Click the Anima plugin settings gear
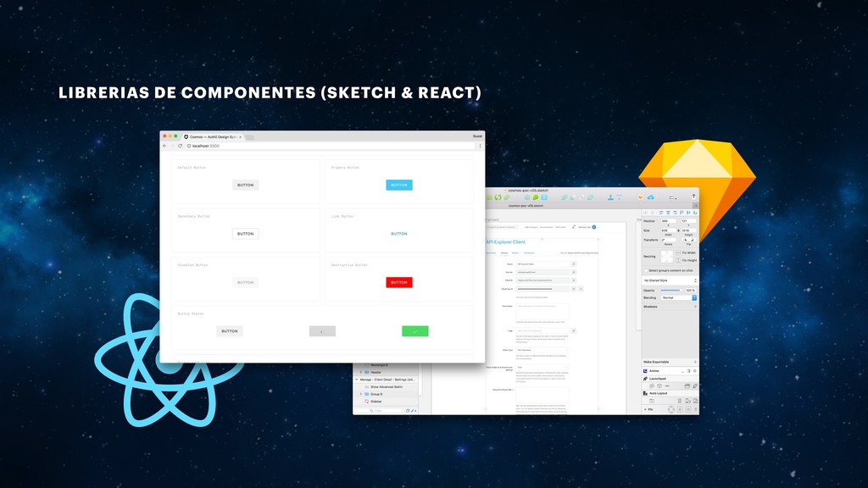 point(695,371)
